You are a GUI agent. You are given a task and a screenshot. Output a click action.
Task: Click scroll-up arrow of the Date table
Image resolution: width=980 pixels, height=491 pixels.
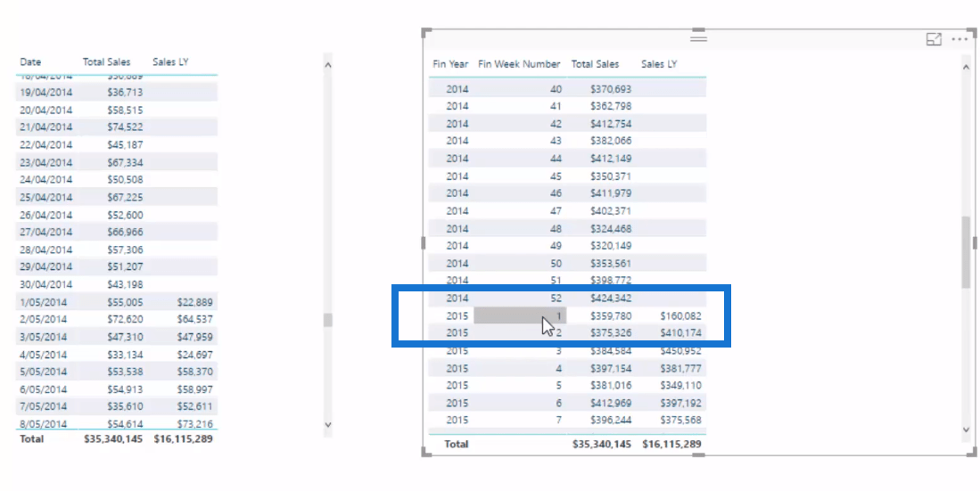point(327,65)
